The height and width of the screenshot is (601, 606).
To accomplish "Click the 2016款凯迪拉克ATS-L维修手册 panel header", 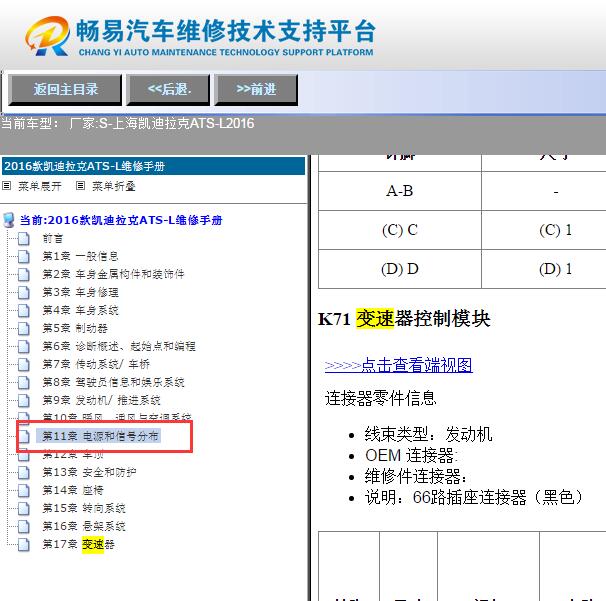I will click(153, 166).
